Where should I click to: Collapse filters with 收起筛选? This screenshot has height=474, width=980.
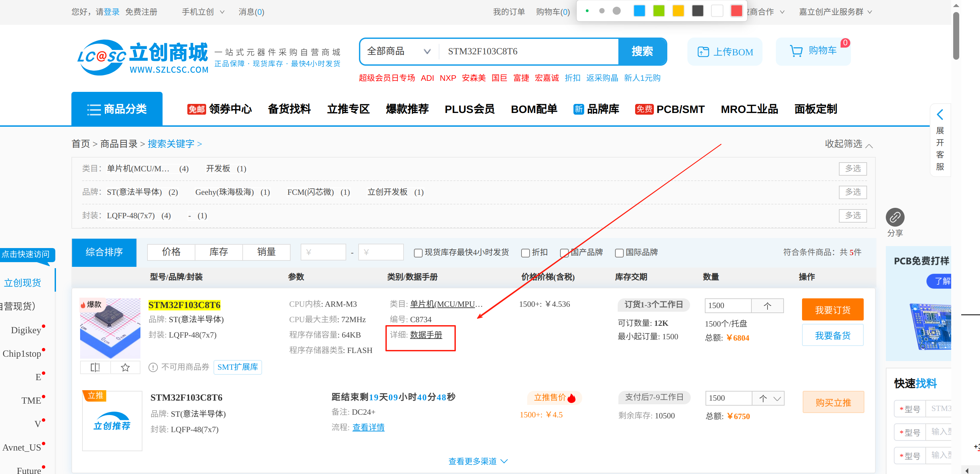[848, 144]
